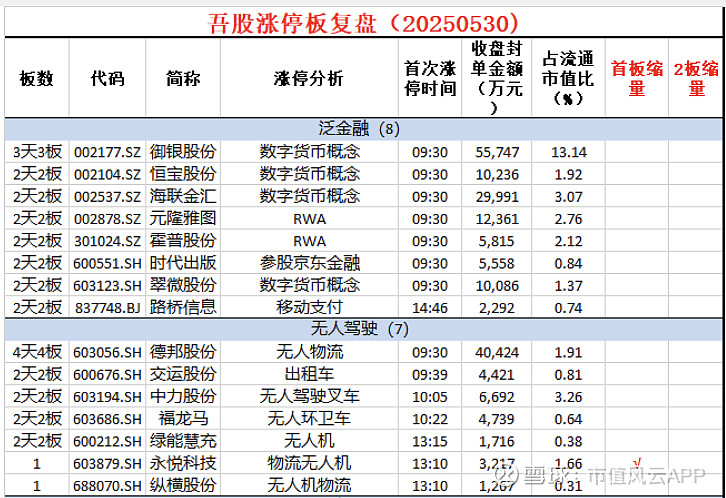The image size is (726, 498).
Task: Click the 无人物流 cell
Action: 309,352
